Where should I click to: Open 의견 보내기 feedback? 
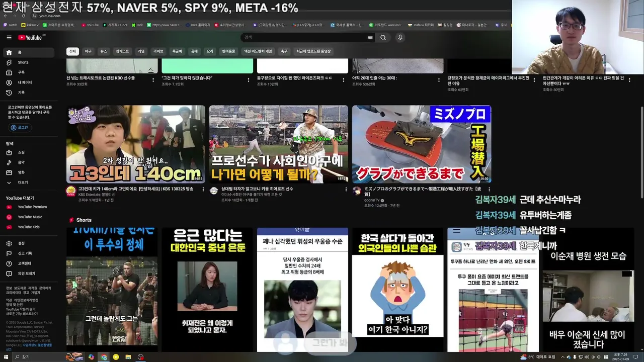(x=28, y=274)
